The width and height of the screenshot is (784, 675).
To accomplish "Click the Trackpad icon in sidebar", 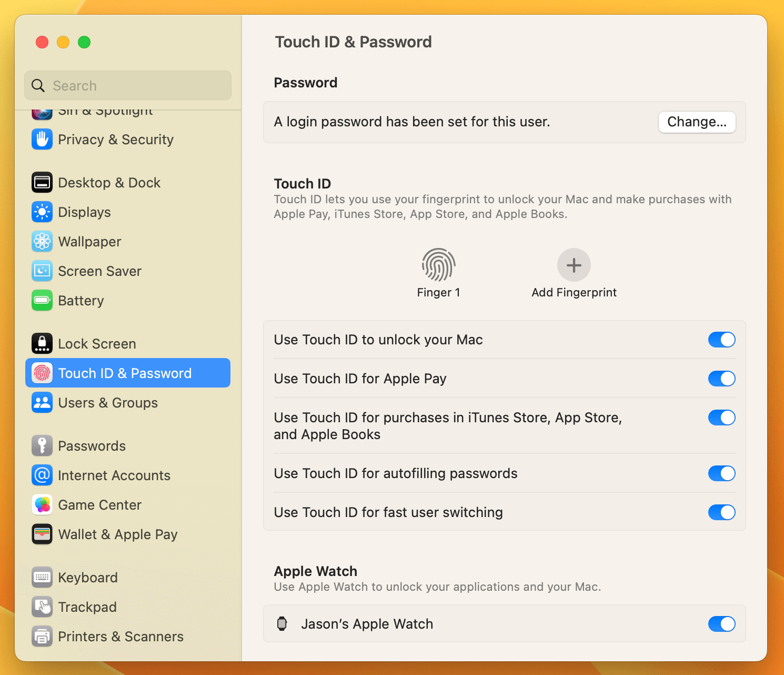I will [42, 607].
